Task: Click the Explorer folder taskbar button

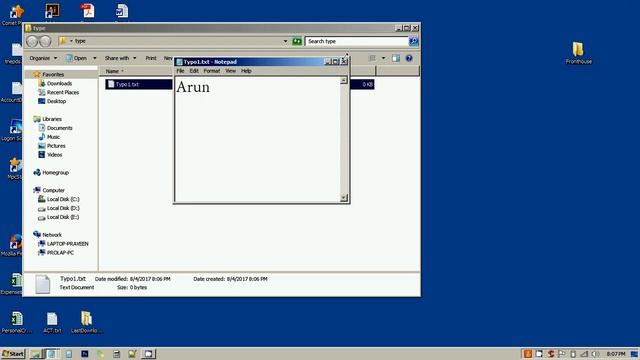Action: [x=36, y=354]
